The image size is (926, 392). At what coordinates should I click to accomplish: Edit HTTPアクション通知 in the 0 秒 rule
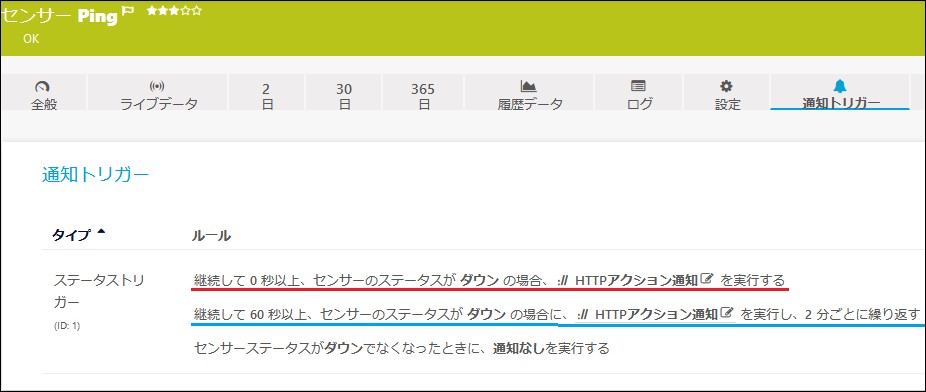pos(707,279)
